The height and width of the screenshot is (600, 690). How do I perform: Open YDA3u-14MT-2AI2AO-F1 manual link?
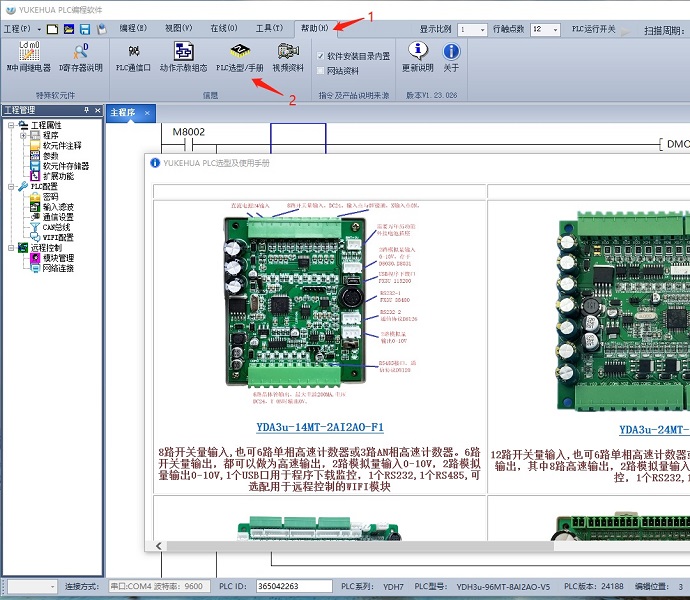[320, 427]
